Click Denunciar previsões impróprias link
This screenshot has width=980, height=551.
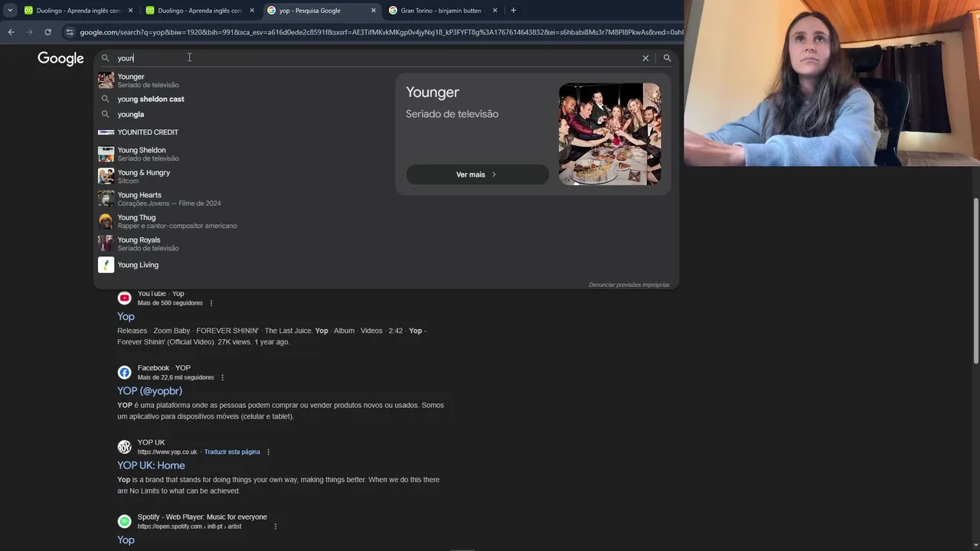(x=629, y=285)
